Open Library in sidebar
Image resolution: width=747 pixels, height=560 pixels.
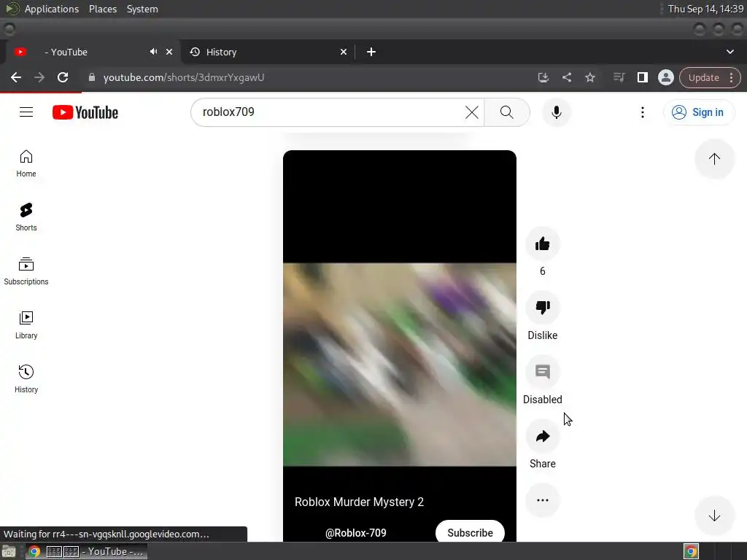pos(26,325)
